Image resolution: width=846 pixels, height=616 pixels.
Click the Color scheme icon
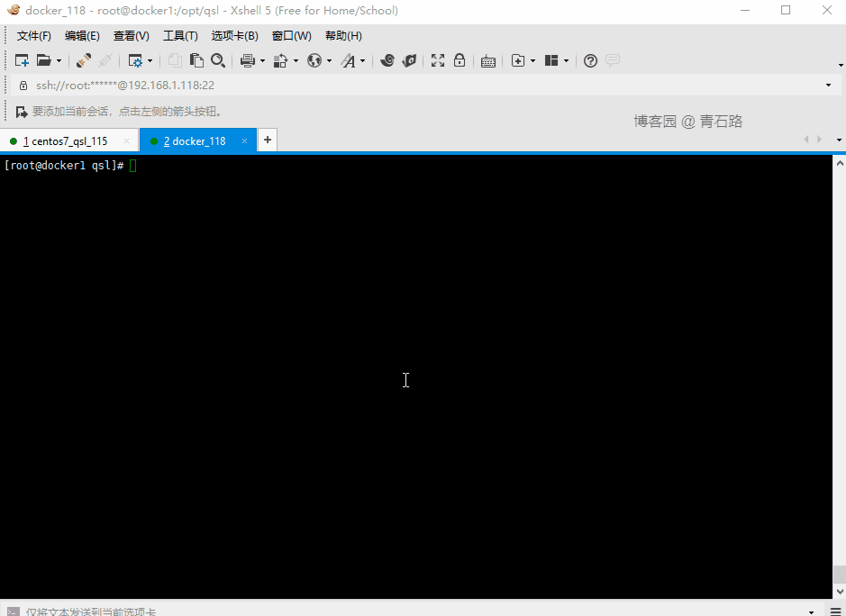tap(280, 60)
